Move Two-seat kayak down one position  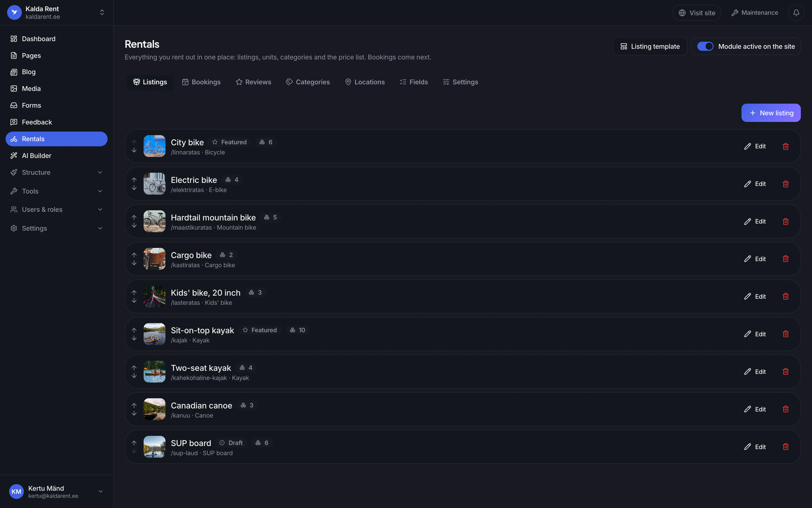pos(134,376)
